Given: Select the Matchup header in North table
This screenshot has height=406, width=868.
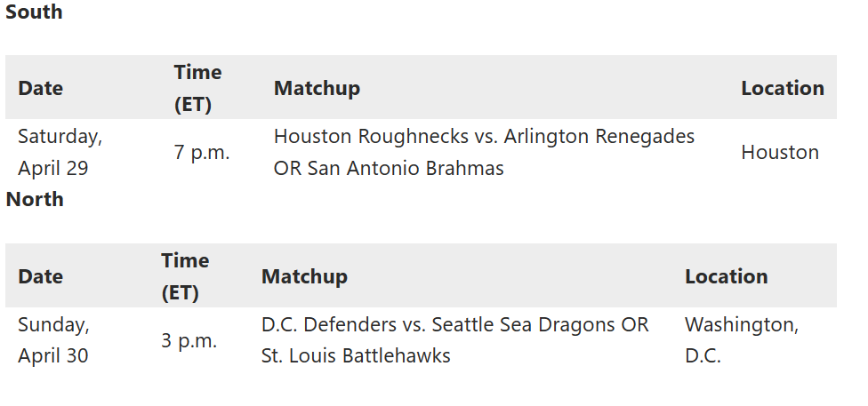Looking at the screenshot, I should [x=304, y=276].
